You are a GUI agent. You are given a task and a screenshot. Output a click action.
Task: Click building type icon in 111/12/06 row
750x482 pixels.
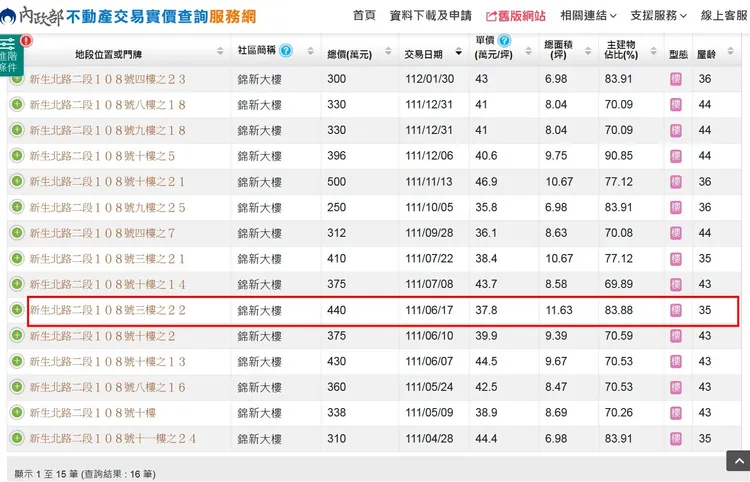(676, 156)
